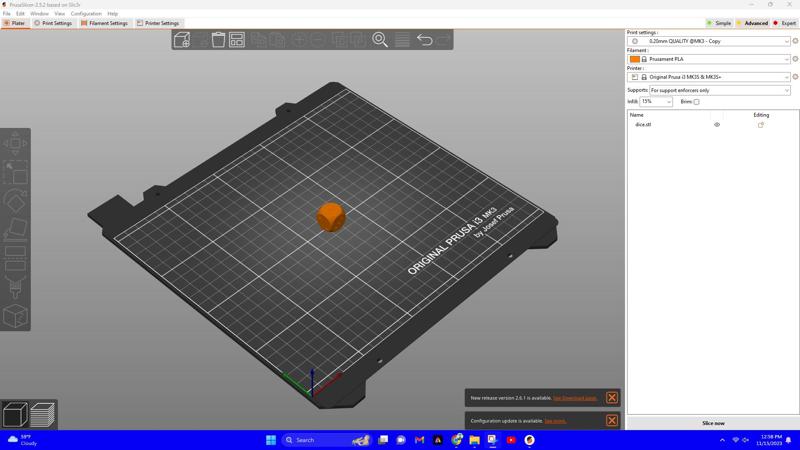Image resolution: width=800 pixels, height=450 pixels.
Task: Open the Windows Start menu
Action: click(271, 440)
